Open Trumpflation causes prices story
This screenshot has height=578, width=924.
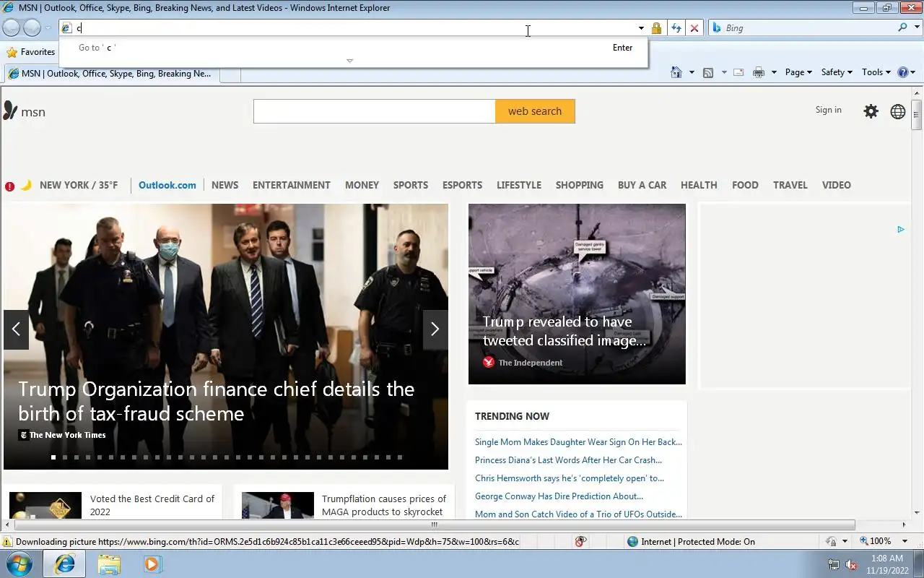384,505
